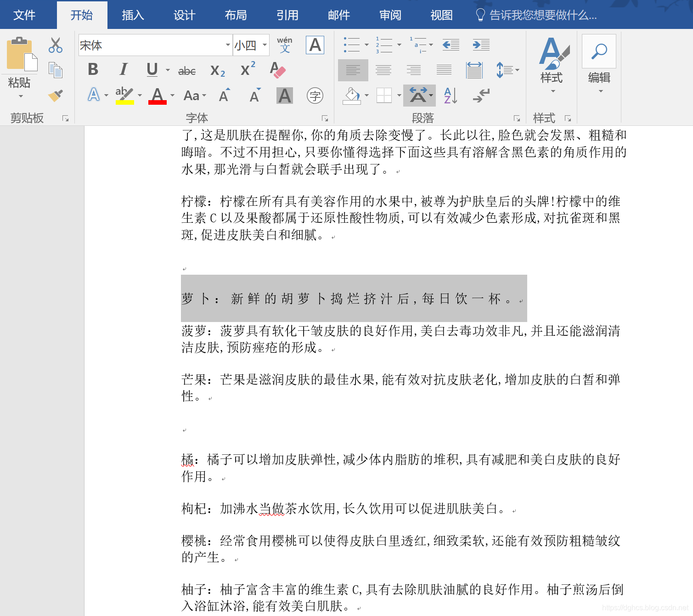The width and height of the screenshot is (693, 616).
Task: Open Paragraph dialog launcher
Action: pos(517,119)
